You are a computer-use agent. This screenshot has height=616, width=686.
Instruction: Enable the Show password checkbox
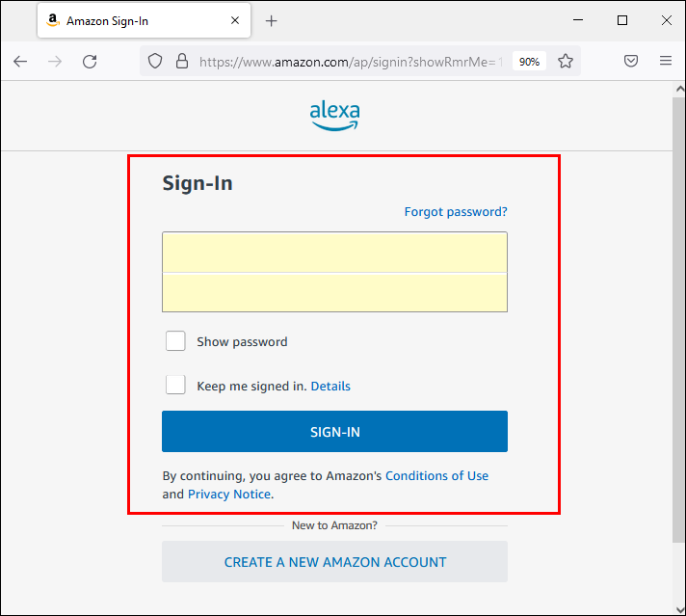pos(175,341)
